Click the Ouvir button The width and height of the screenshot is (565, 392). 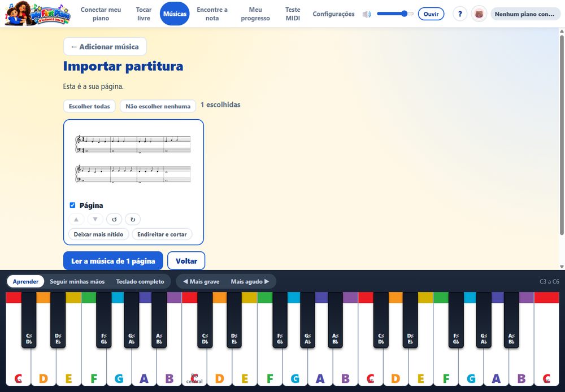(431, 14)
